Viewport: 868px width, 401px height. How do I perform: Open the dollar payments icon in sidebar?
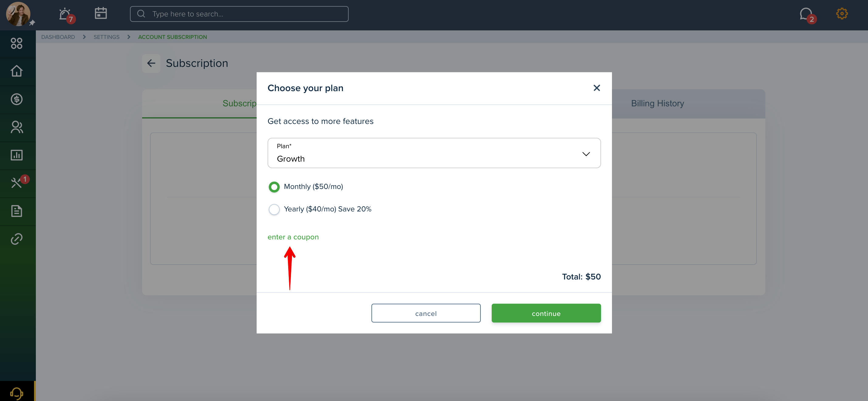pos(16,99)
